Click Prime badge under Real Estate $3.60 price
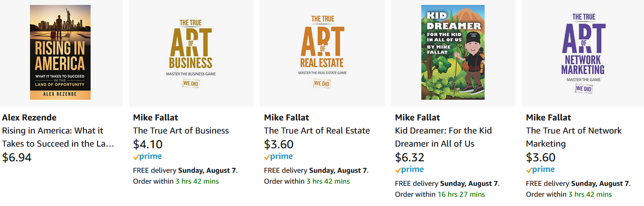The height and width of the screenshot is (206, 644). (x=278, y=156)
